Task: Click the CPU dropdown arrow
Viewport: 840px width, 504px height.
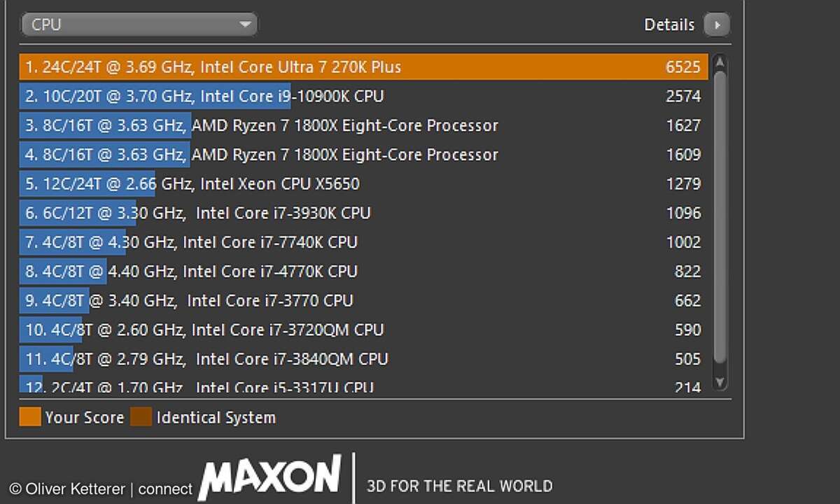Action: 245,24
